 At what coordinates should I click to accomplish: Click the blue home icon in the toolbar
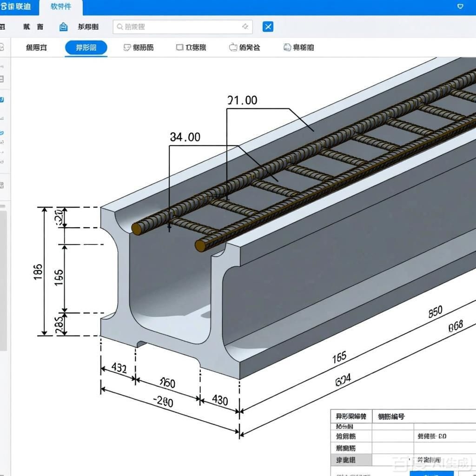tap(64, 27)
